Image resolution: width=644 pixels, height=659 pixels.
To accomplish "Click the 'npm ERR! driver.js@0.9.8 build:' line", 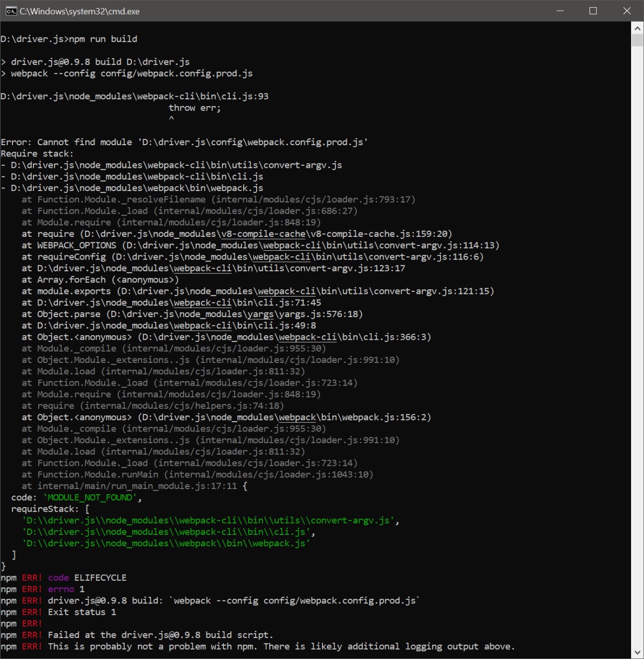I will pos(211,601).
